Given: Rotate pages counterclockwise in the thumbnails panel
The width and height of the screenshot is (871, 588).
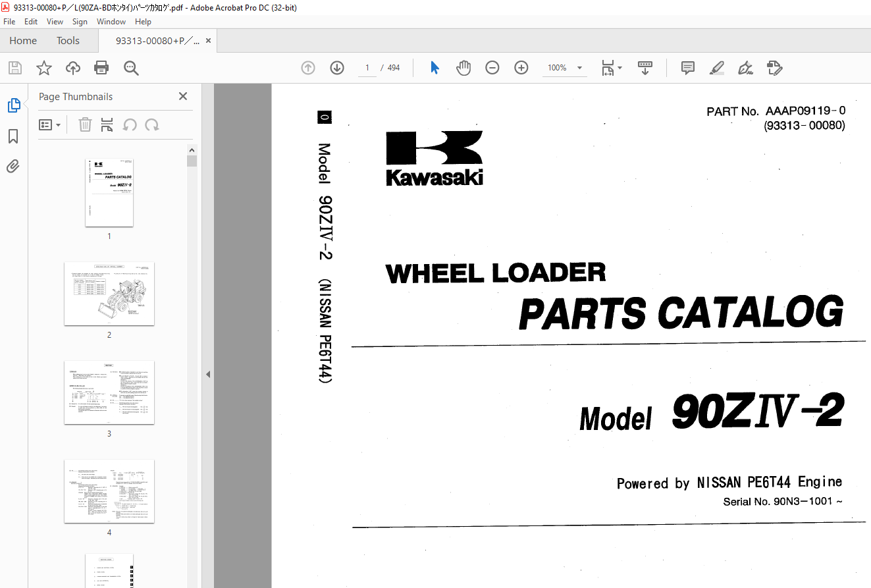Looking at the screenshot, I should coord(130,124).
